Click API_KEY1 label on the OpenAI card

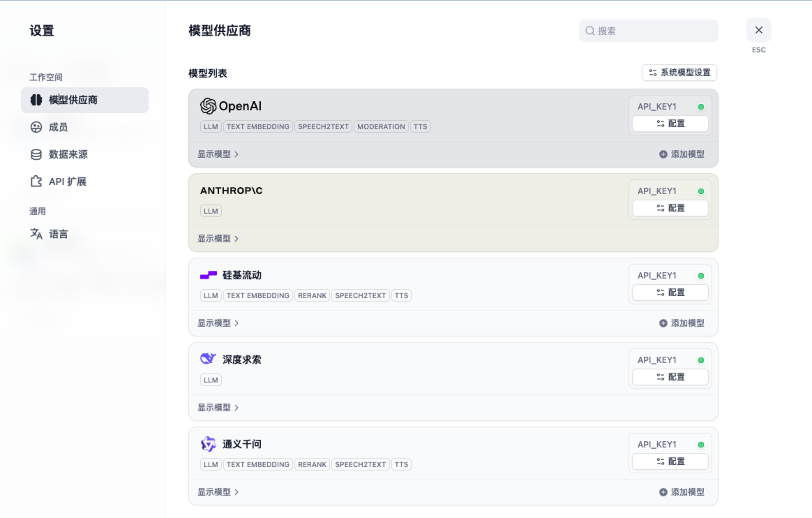[656, 107]
